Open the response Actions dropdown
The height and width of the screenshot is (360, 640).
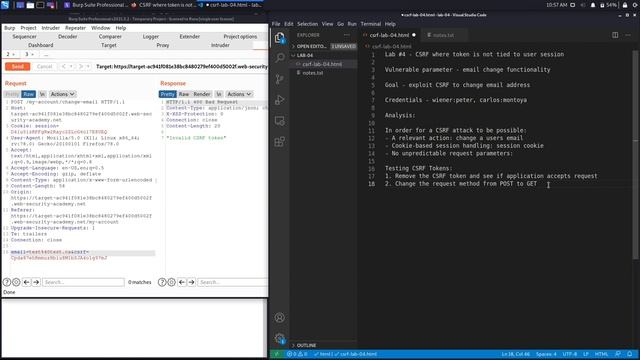pos(239,94)
